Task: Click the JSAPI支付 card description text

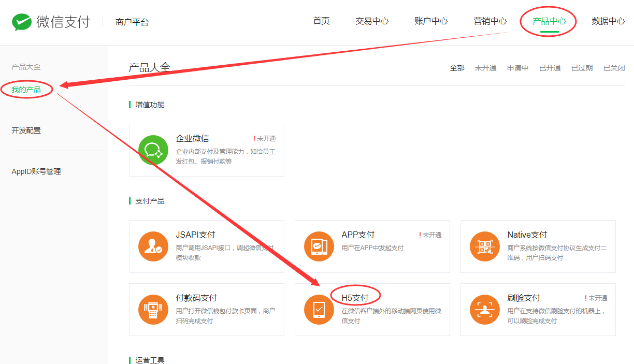Action: click(x=226, y=253)
